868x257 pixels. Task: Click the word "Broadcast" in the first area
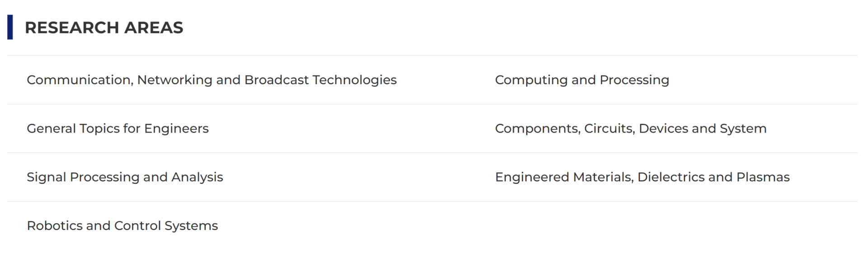pos(276,80)
